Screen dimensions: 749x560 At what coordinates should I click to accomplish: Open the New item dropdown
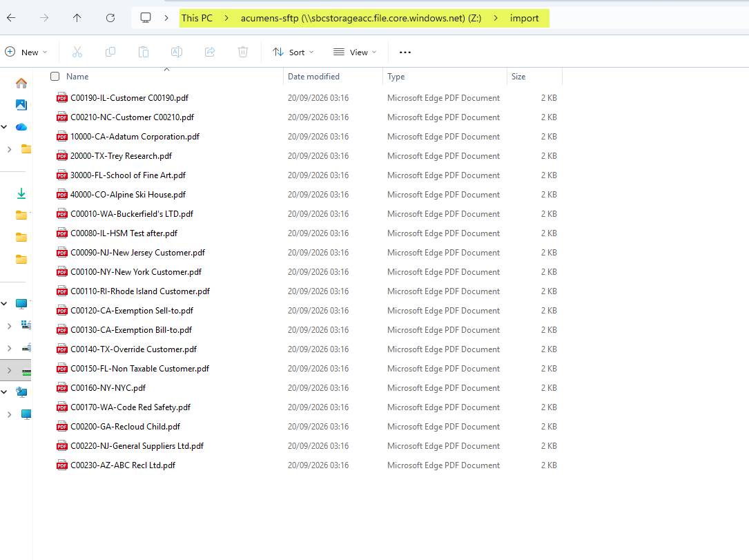[x=26, y=52]
